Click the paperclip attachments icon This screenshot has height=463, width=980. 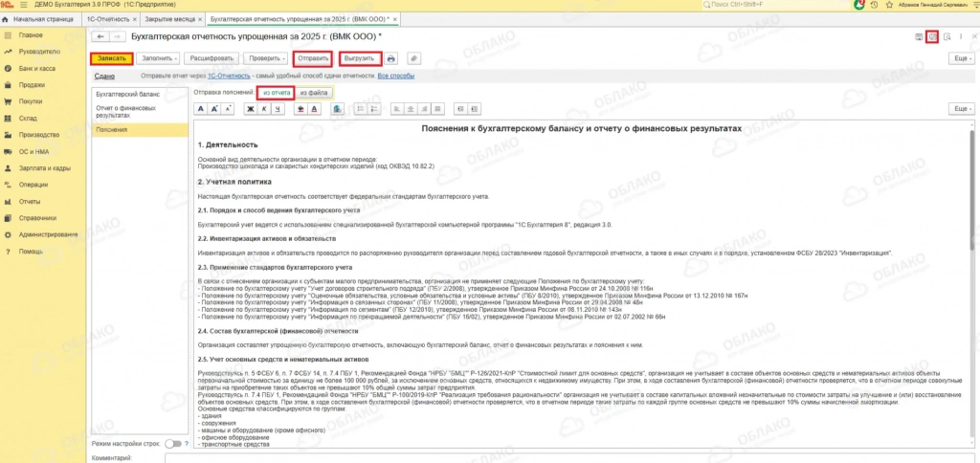point(412,58)
